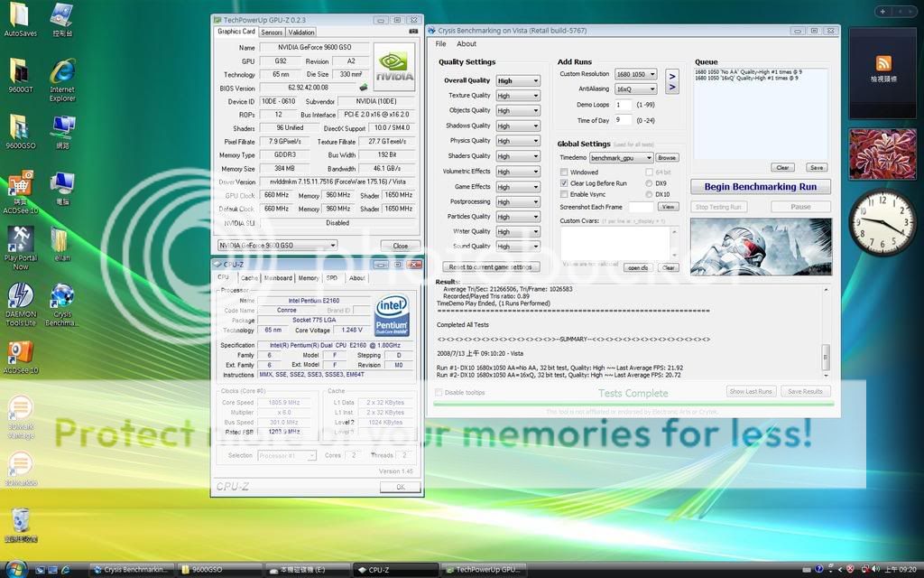Click Begin Benchmarking Run button
Image resolution: width=924 pixels, height=578 pixels.
pyautogui.click(x=760, y=187)
